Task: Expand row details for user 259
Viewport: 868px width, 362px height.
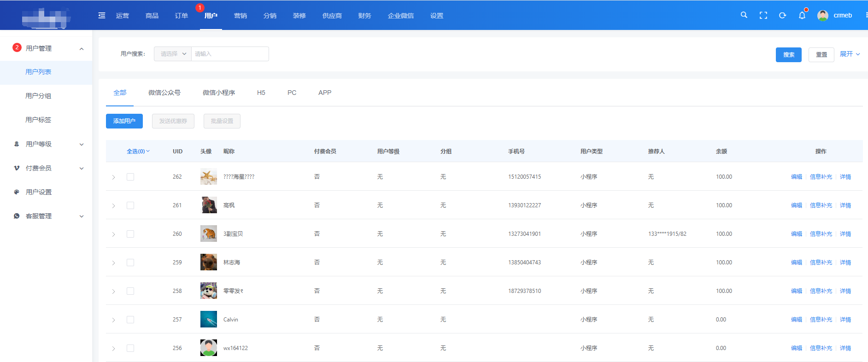Action: click(x=113, y=263)
